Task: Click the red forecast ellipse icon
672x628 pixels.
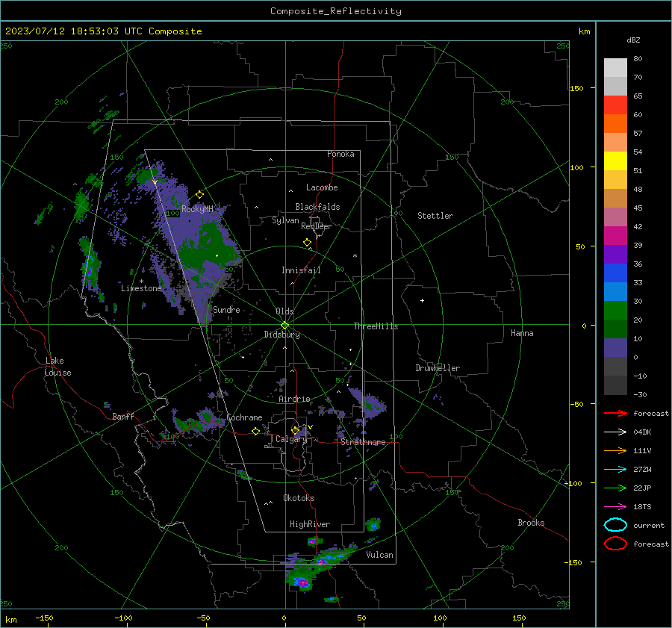Action: 615,544
